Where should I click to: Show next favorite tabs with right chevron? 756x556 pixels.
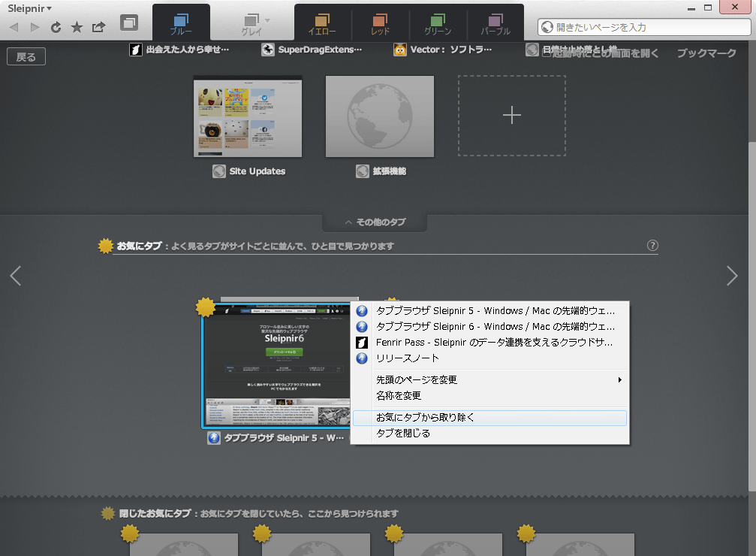coord(732,276)
